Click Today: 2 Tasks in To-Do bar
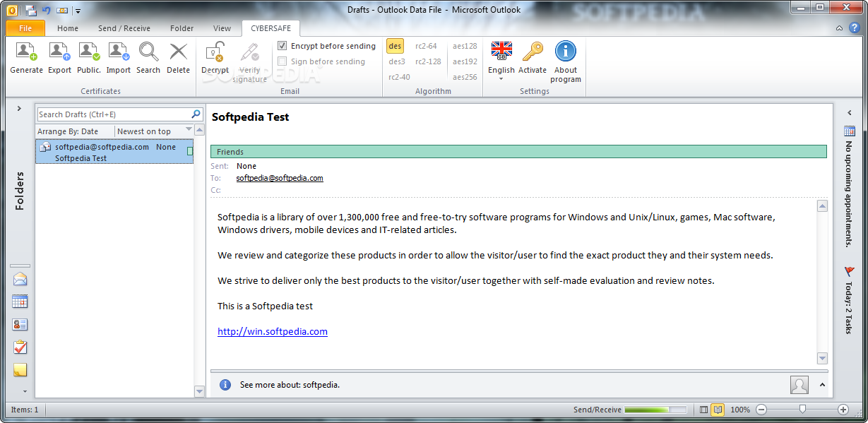 (850, 307)
